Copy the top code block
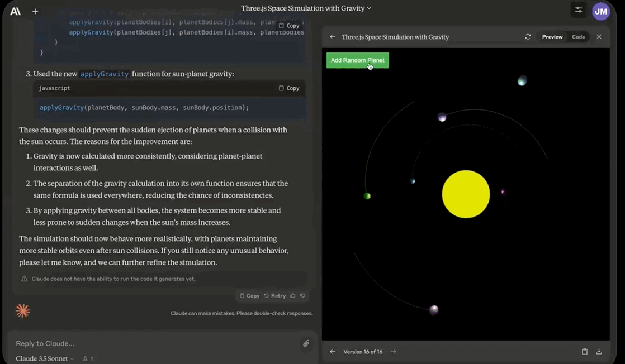Viewport: 625px width, 364px height. [289, 26]
